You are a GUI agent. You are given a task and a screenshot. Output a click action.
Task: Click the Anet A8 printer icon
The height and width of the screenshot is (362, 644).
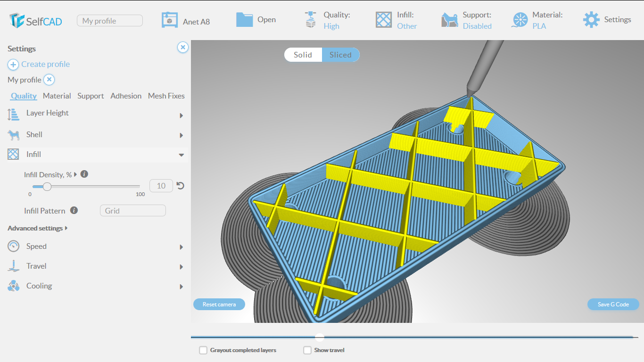pyautogui.click(x=170, y=20)
